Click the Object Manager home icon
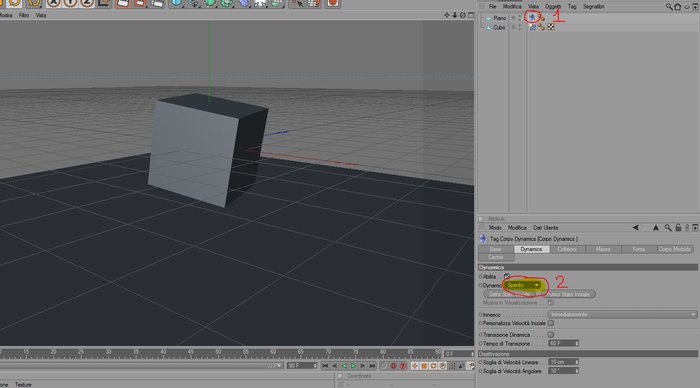The image size is (700, 388). [678, 7]
